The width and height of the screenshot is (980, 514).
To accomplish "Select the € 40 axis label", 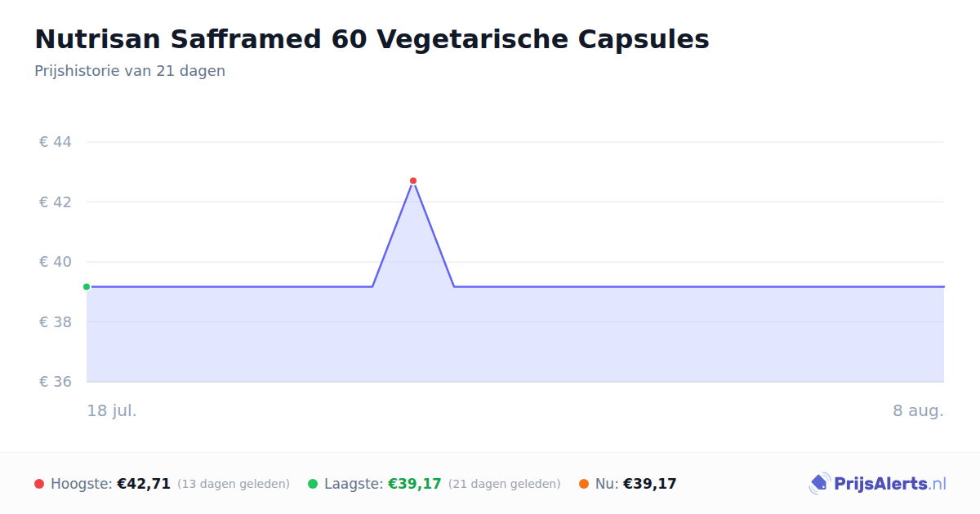I will pyautogui.click(x=56, y=262).
